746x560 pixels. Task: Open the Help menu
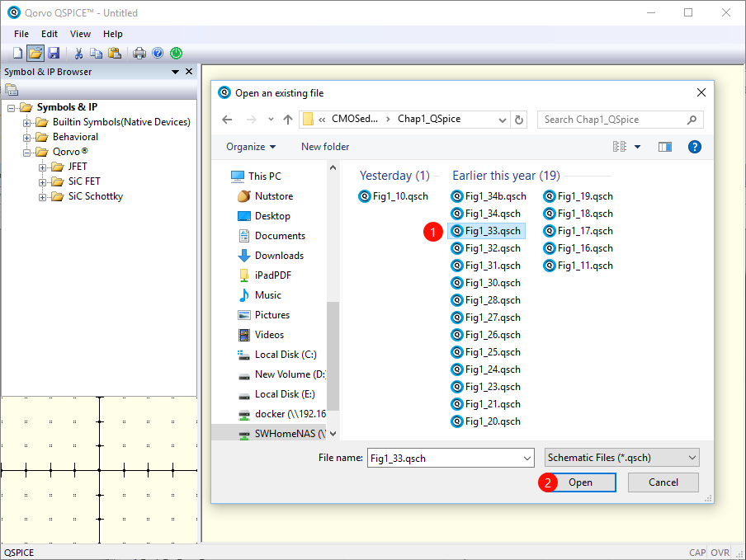click(113, 34)
